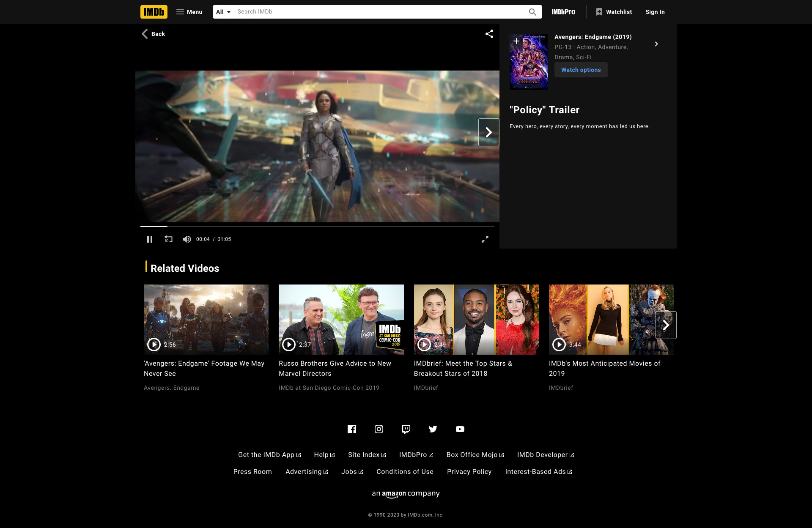Play the Russo Brothers advice video

289,345
